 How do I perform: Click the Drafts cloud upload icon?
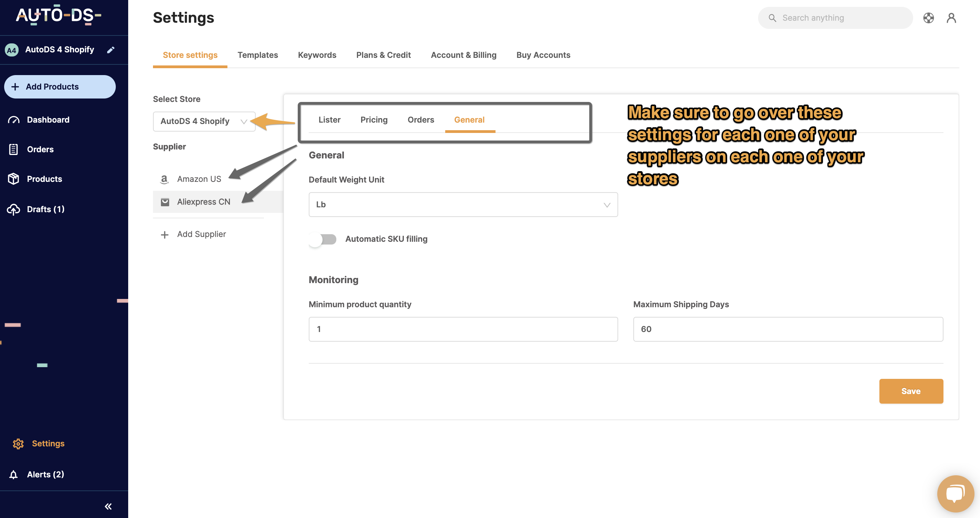point(14,209)
